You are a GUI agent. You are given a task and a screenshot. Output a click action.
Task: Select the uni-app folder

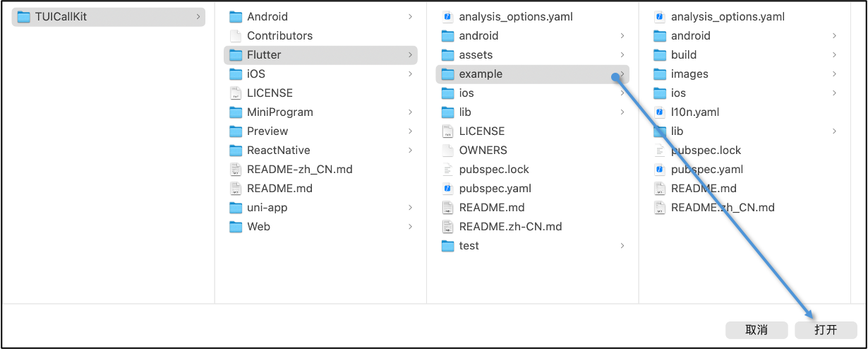(x=267, y=208)
